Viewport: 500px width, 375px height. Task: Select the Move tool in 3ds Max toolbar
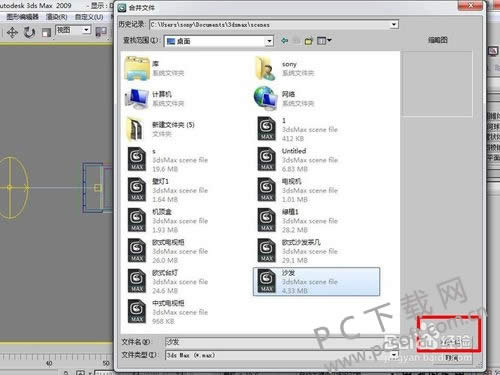pyautogui.click(x=12, y=32)
